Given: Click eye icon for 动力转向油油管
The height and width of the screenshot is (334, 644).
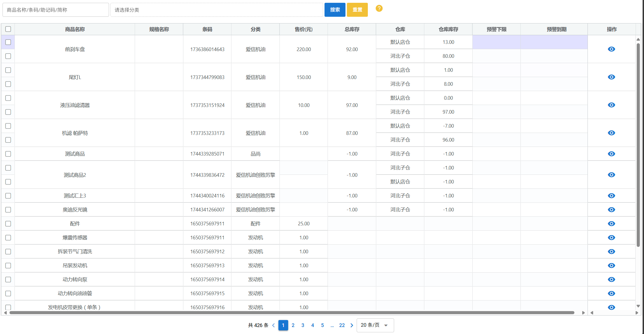Looking at the screenshot, I should coord(611,294).
